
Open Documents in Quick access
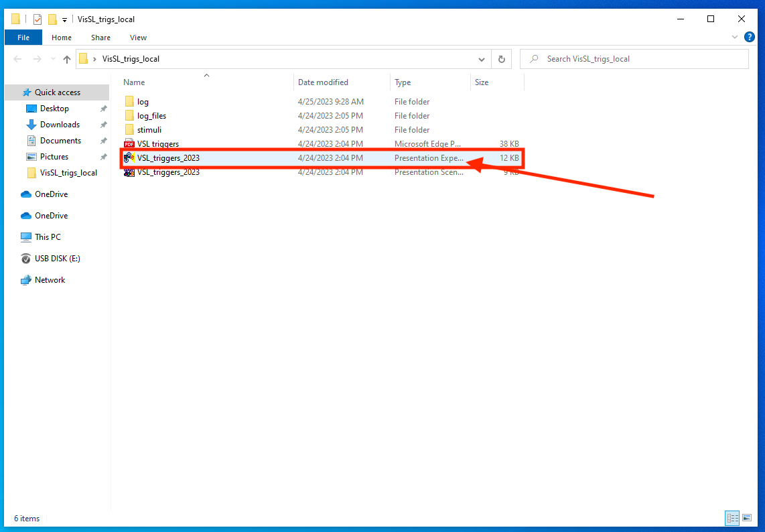[x=60, y=141]
